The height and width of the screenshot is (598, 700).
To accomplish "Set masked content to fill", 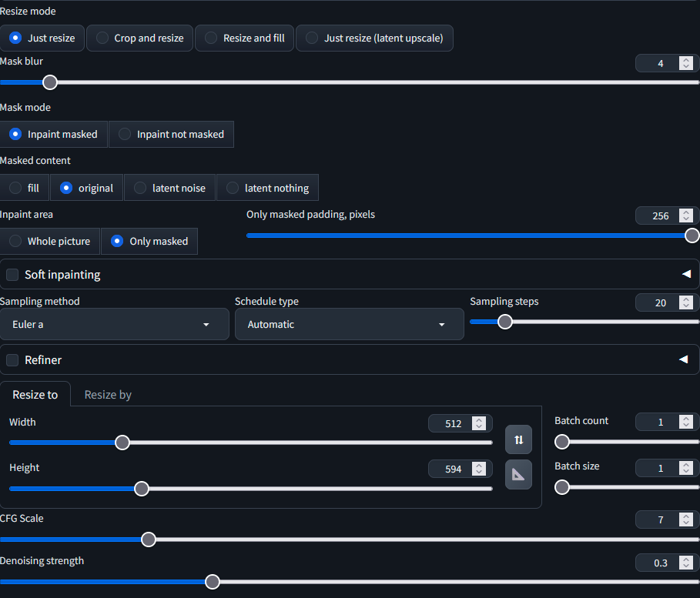I will click(24, 188).
